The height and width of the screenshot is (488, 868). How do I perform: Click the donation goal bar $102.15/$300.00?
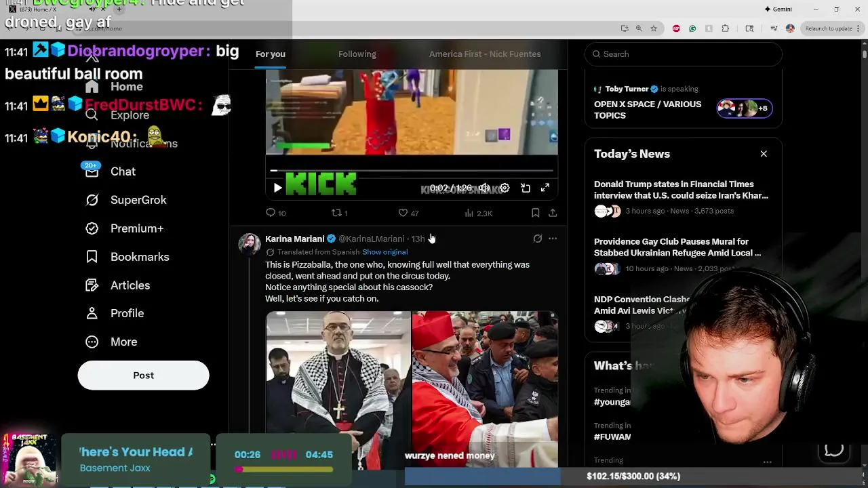[x=633, y=476]
